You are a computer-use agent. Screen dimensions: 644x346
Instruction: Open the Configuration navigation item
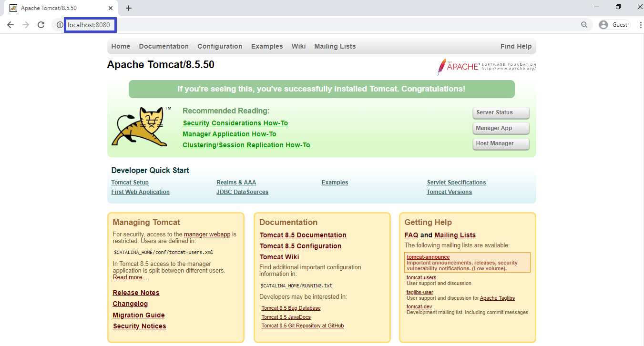(220, 46)
